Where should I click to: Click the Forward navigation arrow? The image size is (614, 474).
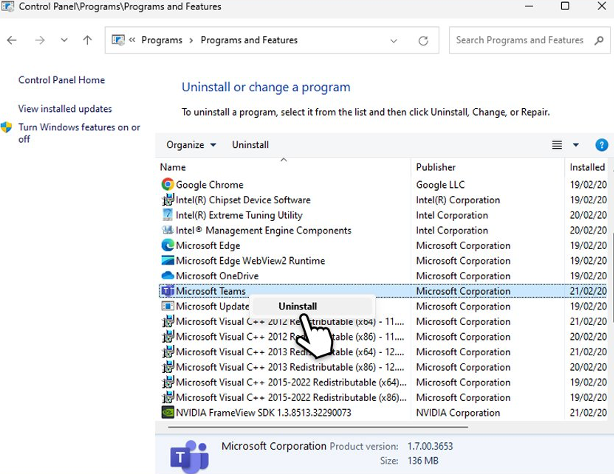pyautogui.click(x=40, y=40)
